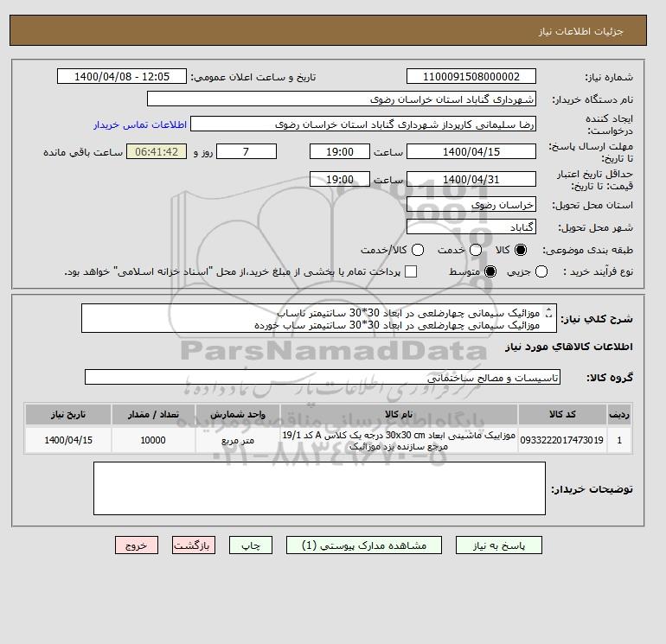
Task: Click the delivery city field گناباد
Action: [471, 227]
